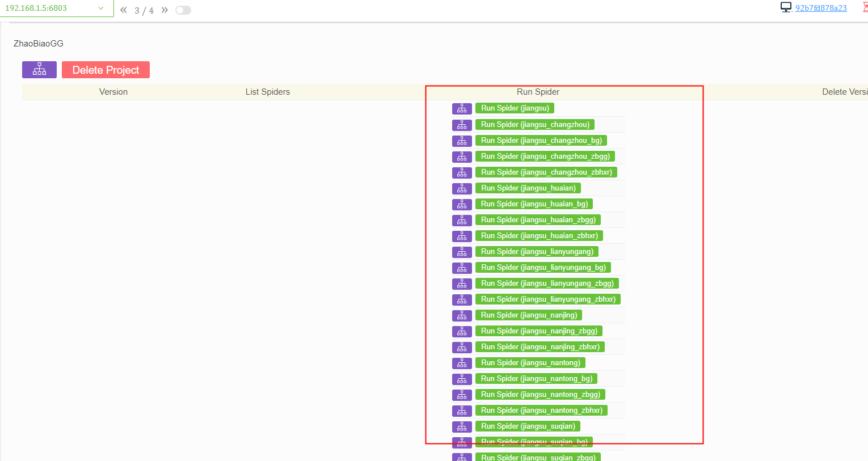Click the multinode icon for jiangsu_lianyungang
The height and width of the screenshot is (461, 868).
pos(462,252)
